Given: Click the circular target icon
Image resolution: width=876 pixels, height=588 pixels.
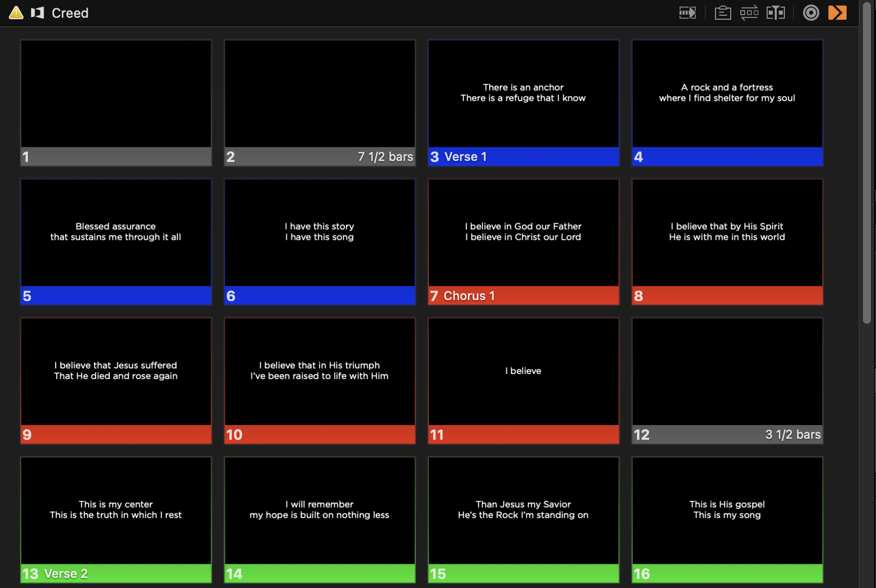Looking at the screenshot, I should click(x=811, y=13).
